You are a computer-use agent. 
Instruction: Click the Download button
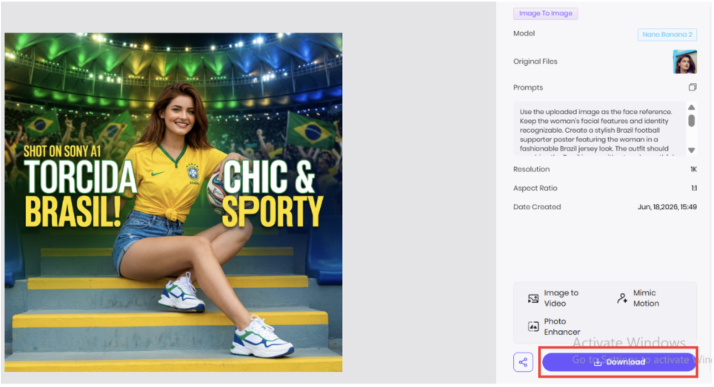pyautogui.click(x=618, y=362)
